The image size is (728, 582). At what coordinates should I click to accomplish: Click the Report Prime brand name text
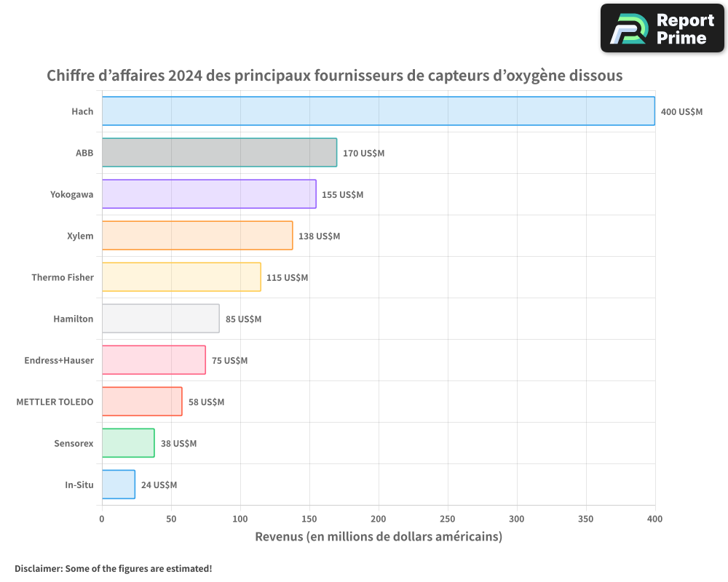click(685, 29)
